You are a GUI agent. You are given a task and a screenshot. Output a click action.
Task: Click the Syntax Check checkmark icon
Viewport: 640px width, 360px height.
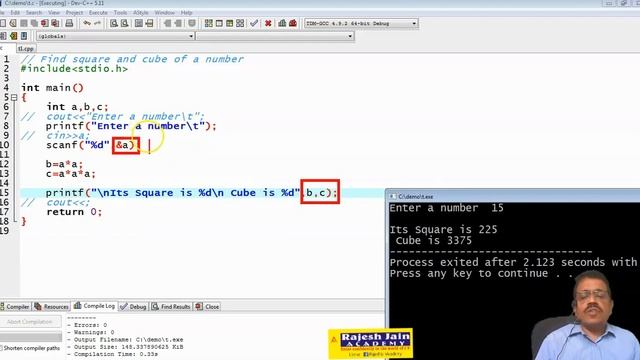pyautogui.click(x=254, y=23)
